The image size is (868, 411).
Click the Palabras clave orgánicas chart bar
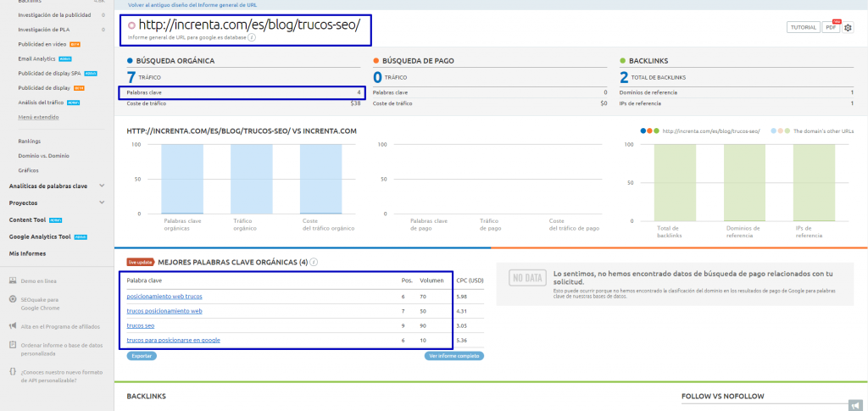pyautogui.click(x=182, y=179)
